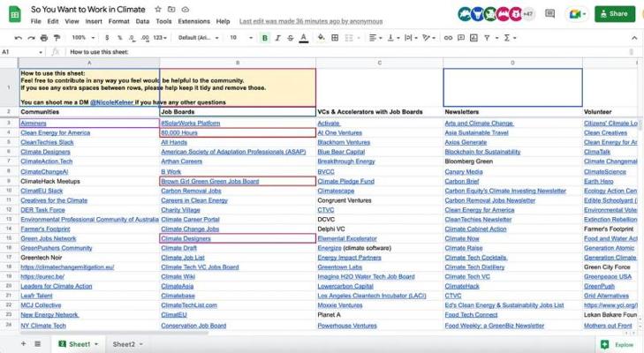The width and height of the screenshot is (644, 353).
Task: Open the Insert menu
Action: pyautogui.click(x=94, y=21)
